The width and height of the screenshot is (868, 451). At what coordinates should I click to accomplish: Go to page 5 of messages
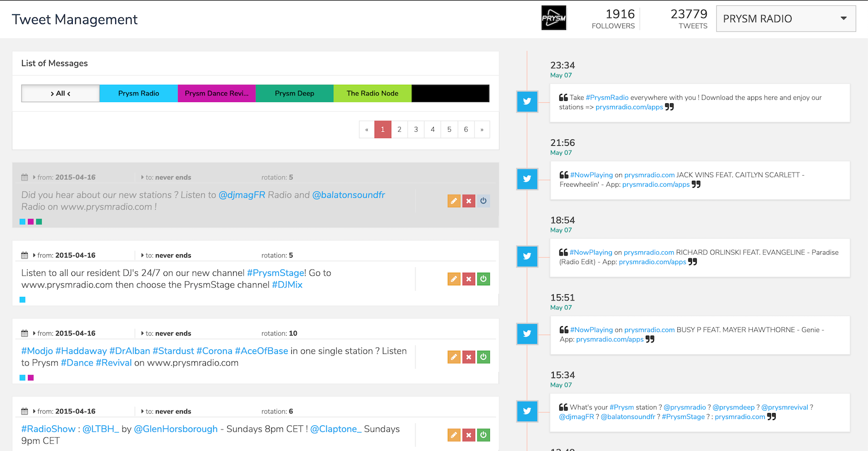(449, 130)
